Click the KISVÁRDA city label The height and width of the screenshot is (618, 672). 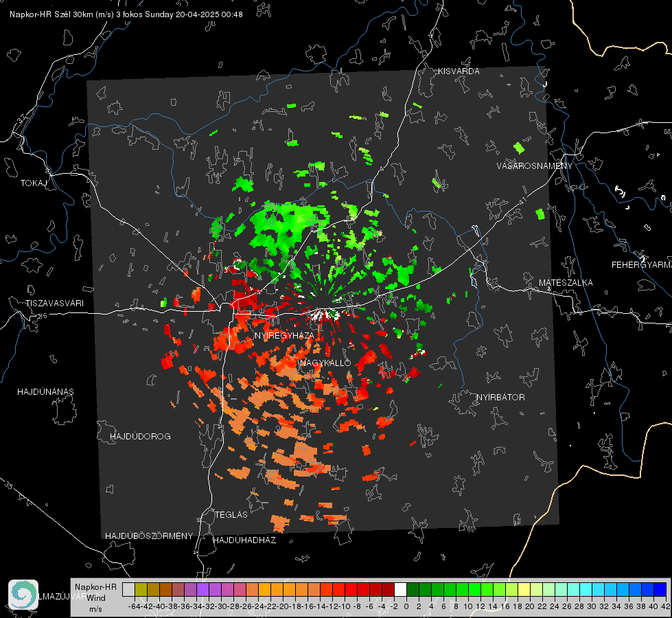[459, 71]
